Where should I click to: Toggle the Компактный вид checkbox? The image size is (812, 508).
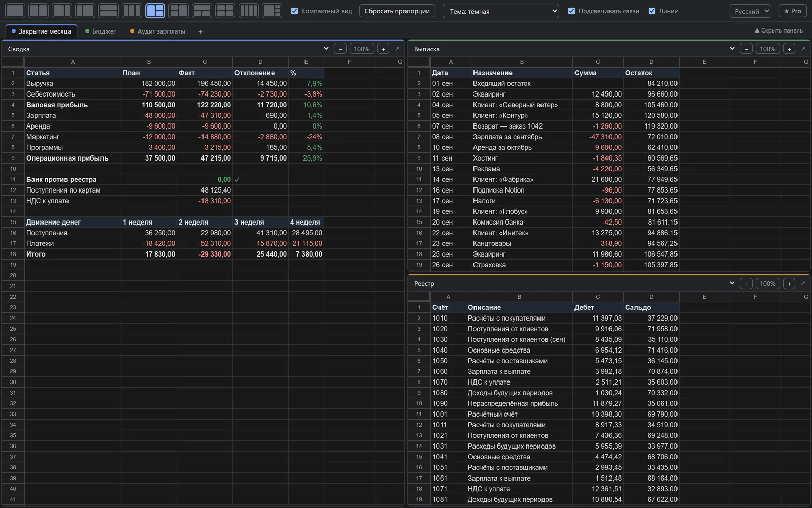coord(294,11)
